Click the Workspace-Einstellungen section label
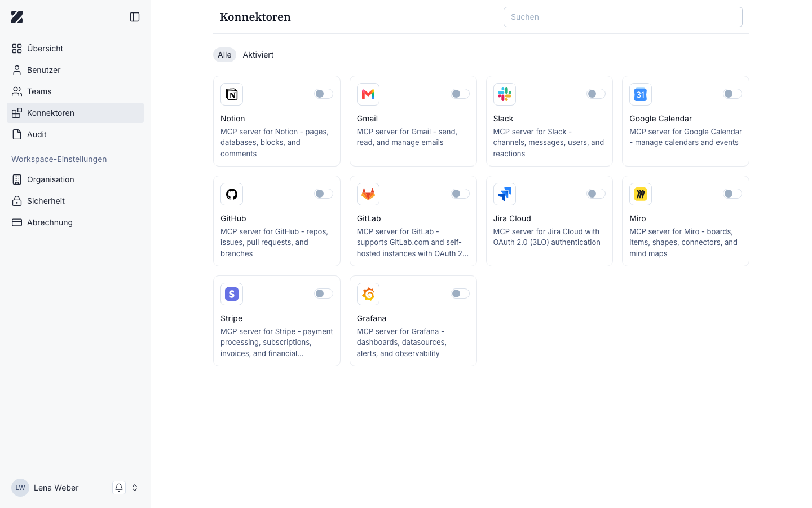 click(59, 159)
